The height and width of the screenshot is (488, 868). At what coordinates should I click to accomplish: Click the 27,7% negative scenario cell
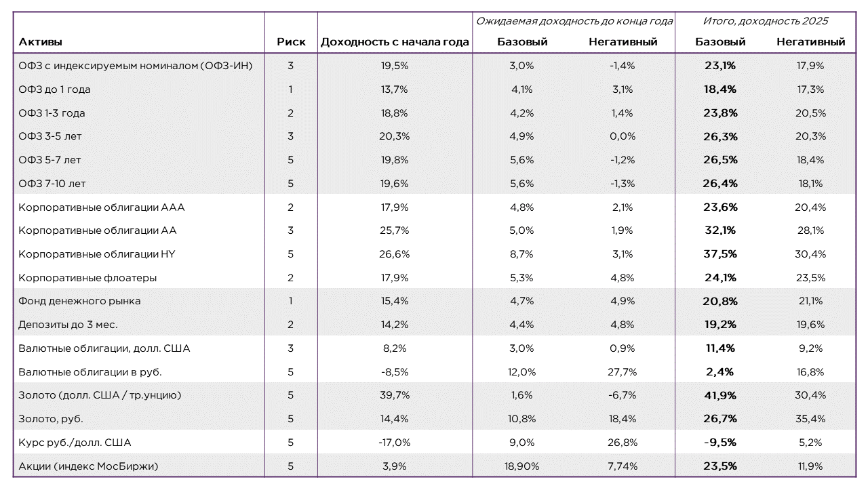pyautogui.click(x=622, y=372)
